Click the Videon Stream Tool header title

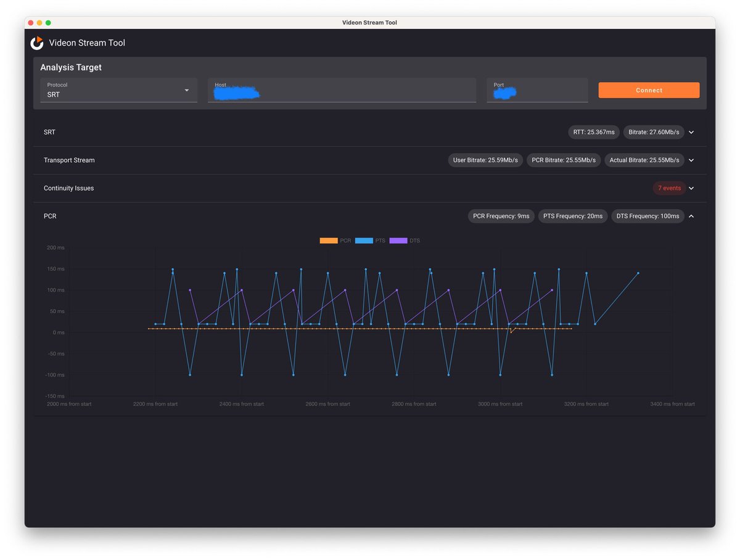87,43
